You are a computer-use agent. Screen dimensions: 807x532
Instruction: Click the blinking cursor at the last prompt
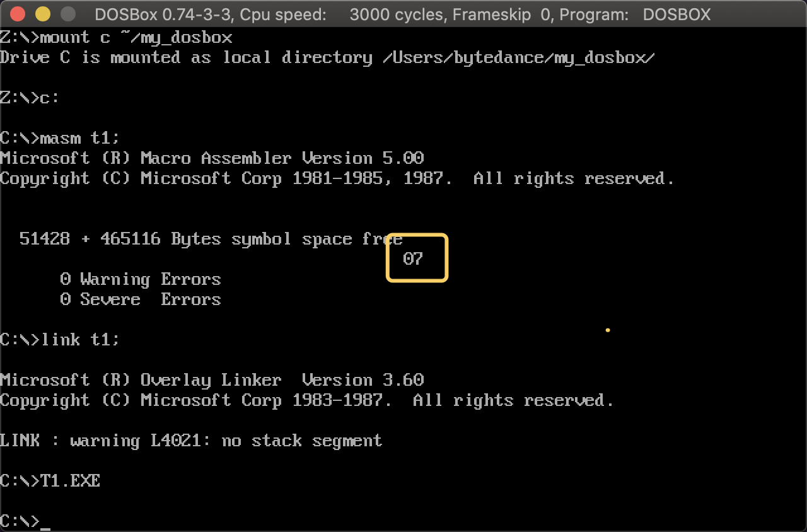pos(45,523)
